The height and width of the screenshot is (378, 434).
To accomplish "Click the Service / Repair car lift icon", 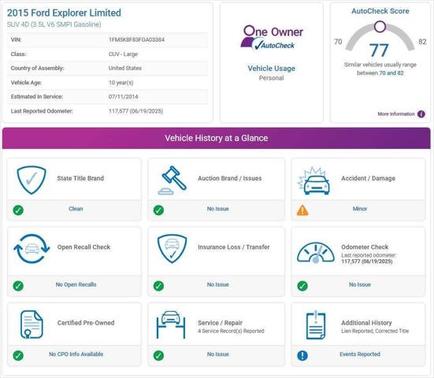I will coord(171,325).
